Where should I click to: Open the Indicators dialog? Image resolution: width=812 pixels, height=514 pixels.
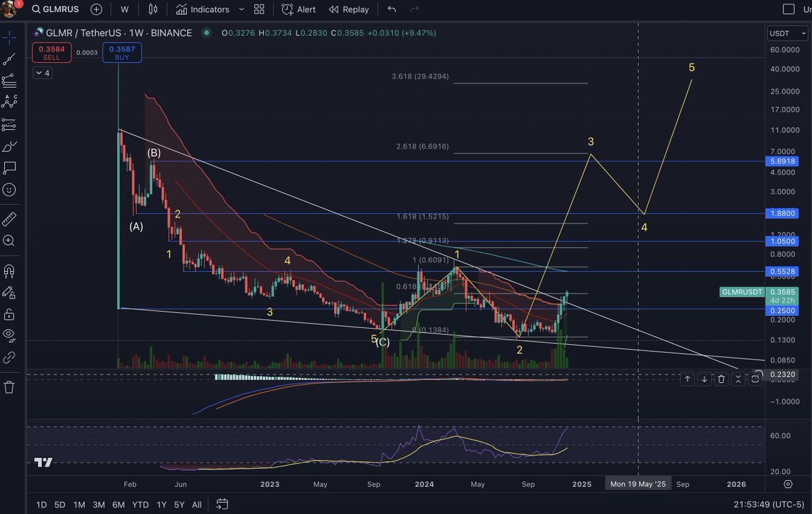coord(203,9)
